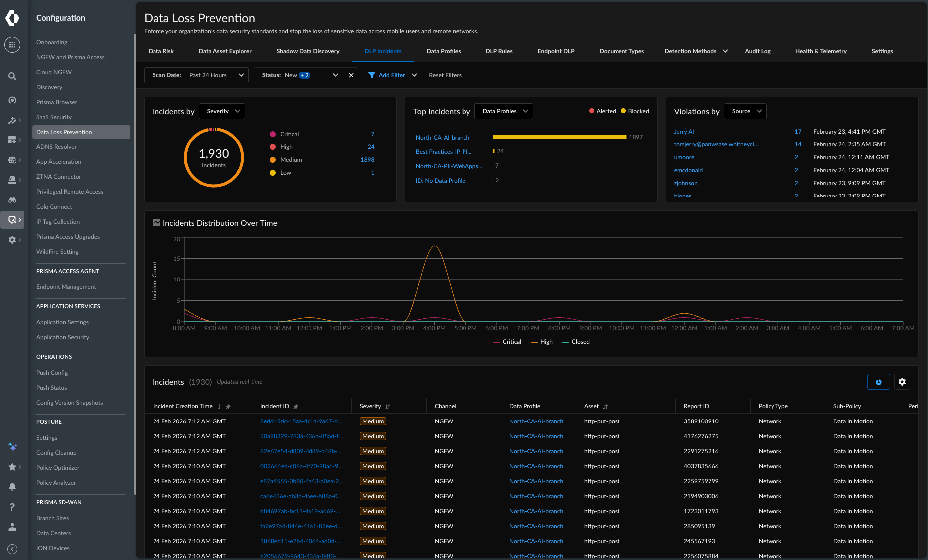Viewport: 928px width, 560px height.
Task: Click the sparkle AI assistant icon
Action: point(12,447)
